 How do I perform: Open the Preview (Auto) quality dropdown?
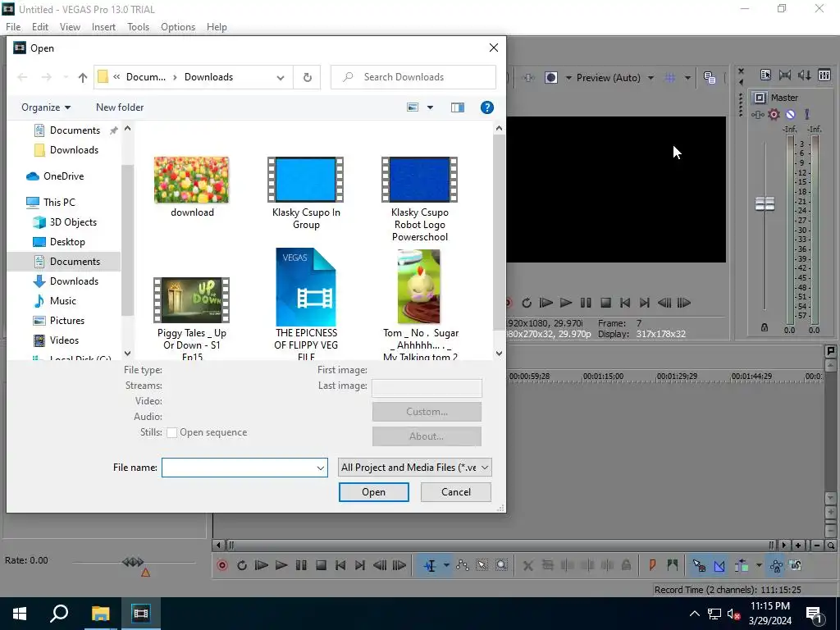point(651,78)
